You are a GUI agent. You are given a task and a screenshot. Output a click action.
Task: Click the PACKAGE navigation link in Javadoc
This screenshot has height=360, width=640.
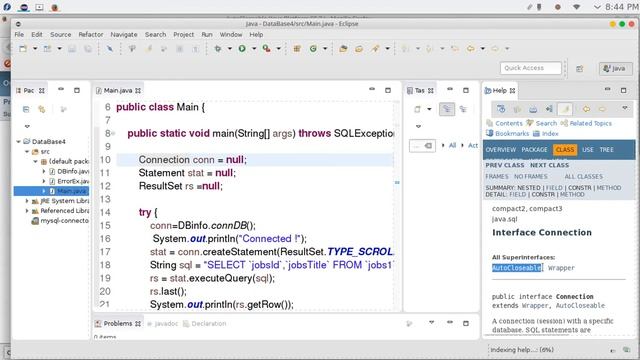[534, 150]
